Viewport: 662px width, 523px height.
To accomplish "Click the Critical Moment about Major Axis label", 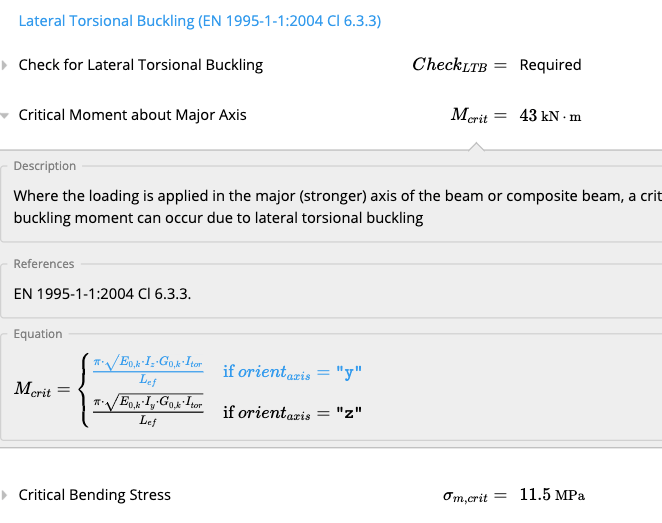I will click(132, 115).
